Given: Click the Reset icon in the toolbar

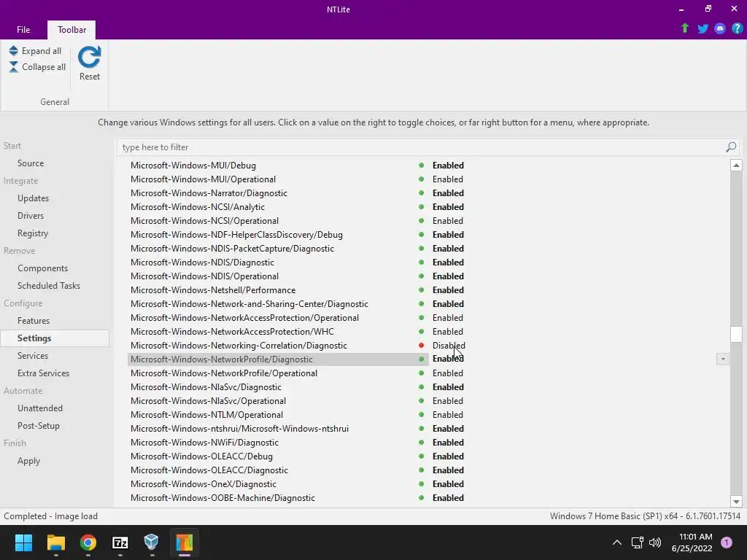Looking at the screenshot, I should 90,57.
